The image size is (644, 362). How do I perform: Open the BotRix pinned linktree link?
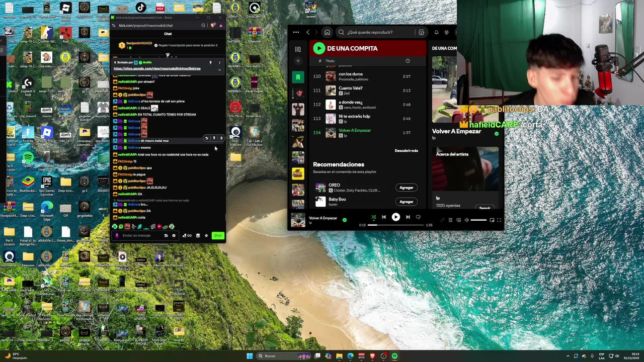[x=157, y=68]
